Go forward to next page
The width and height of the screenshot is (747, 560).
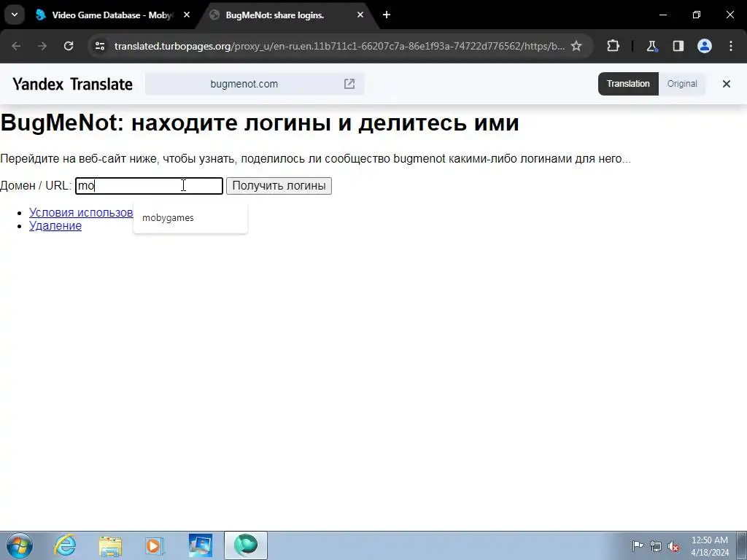pos(42,46)
